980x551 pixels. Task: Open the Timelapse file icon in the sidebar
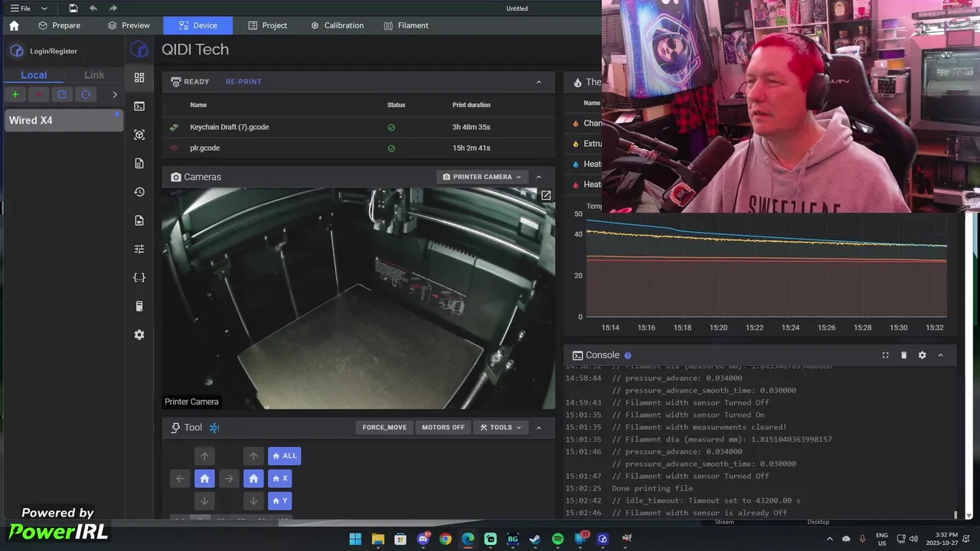pyautogui.click(x=139, y=220)
